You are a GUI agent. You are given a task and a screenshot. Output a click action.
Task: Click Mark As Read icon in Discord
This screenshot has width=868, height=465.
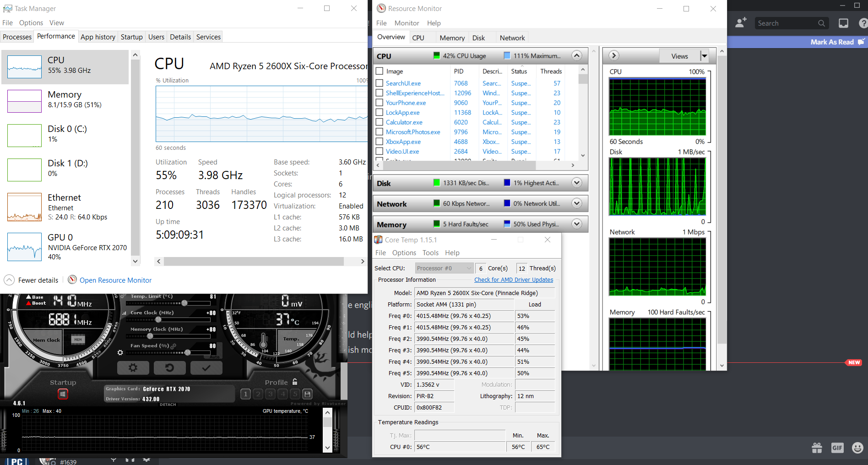click(x=861, y=42)
